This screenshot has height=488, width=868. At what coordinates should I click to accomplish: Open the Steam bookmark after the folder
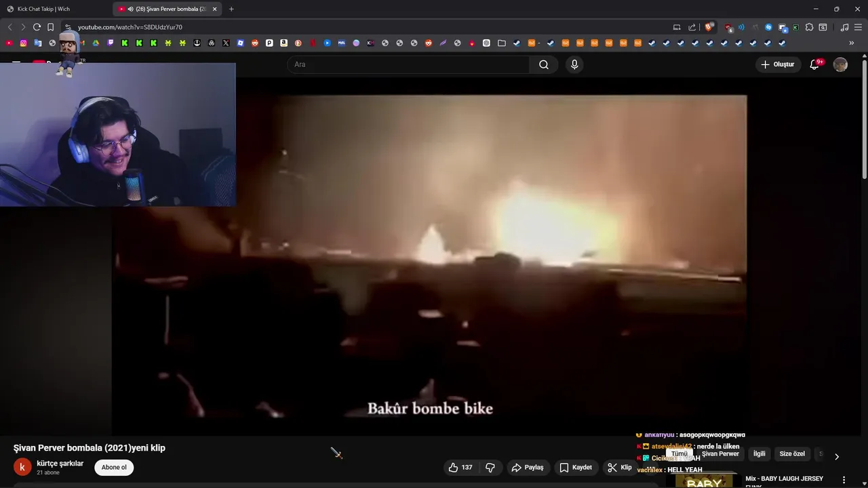(x=516, y=43)
